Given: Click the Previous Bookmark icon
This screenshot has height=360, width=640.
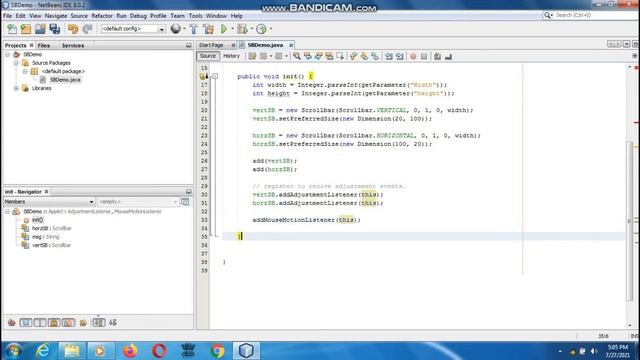Looking at the screenshot, I should pos(353,56).
